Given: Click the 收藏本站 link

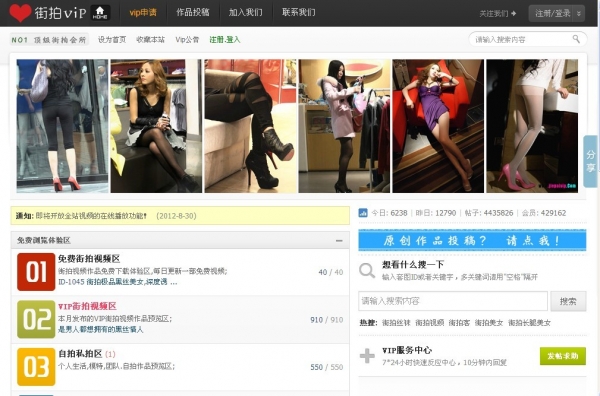Looking at the screenshot, I should coord(150,39).
